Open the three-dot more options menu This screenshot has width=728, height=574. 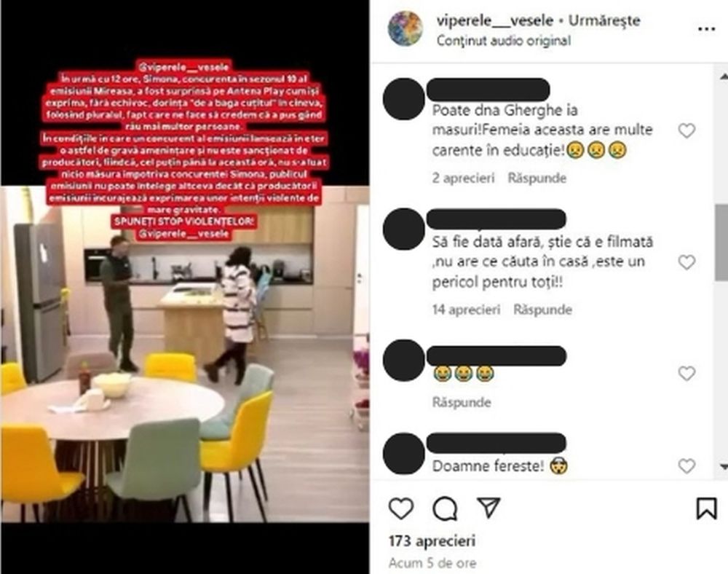tap(706, 29)
